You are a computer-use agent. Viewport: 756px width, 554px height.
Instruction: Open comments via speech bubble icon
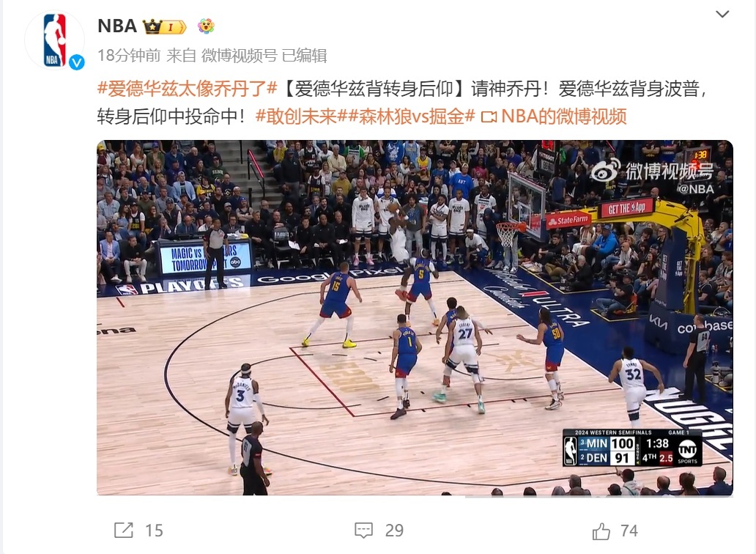(x=363, y=530)
